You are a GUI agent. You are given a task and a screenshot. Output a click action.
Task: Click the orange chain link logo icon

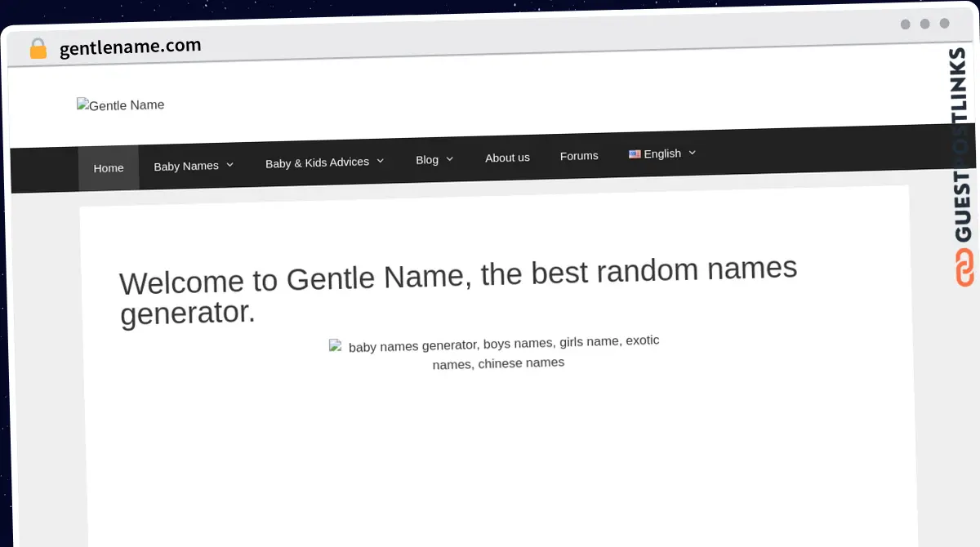964,267
